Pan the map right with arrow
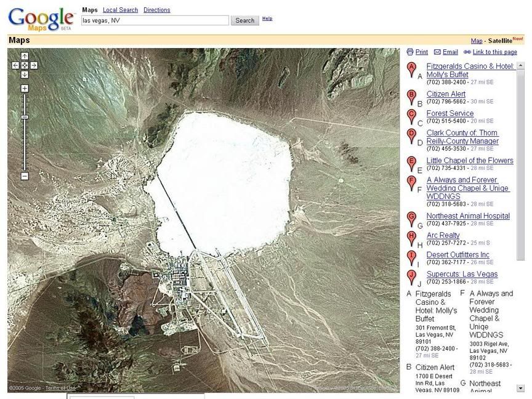This screenshot has height=399, width=532. [x=34, y=65]
